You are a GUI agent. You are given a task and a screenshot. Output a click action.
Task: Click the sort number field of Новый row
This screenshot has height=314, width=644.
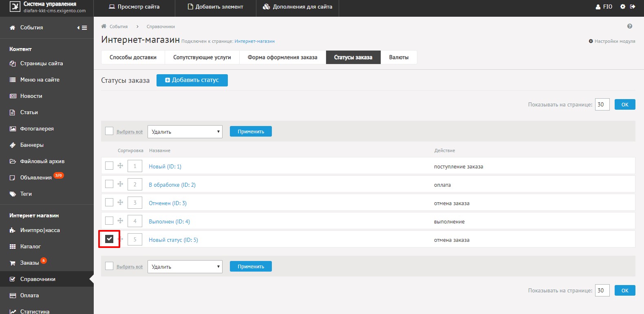(x=135, y=166)
